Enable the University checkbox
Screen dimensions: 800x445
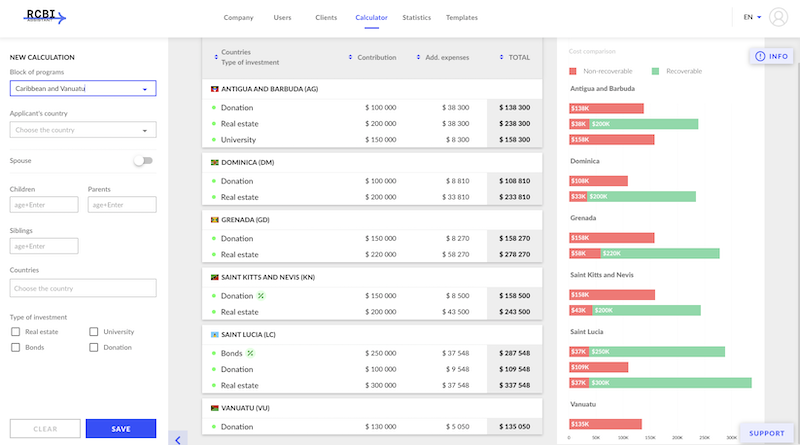point(94,332)
